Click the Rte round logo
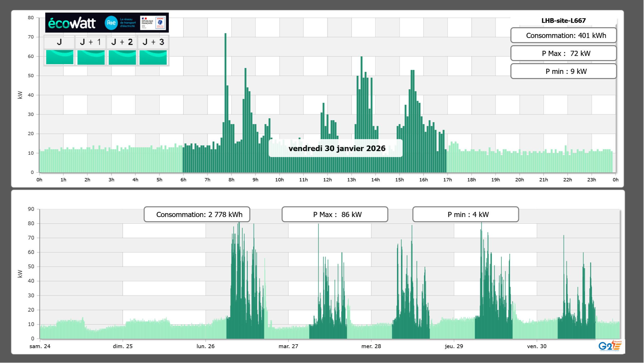644x363 pixels. [x=111, y=23]
